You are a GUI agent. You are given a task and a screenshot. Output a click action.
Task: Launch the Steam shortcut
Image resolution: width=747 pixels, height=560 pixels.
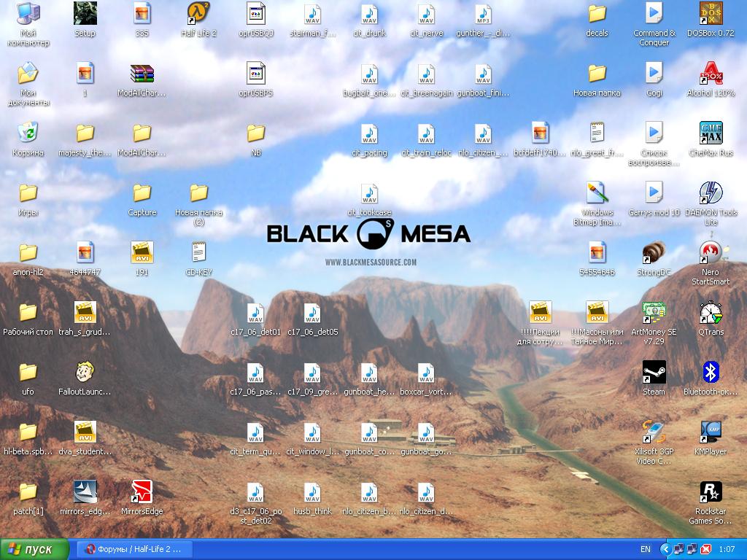click(654, 372)
